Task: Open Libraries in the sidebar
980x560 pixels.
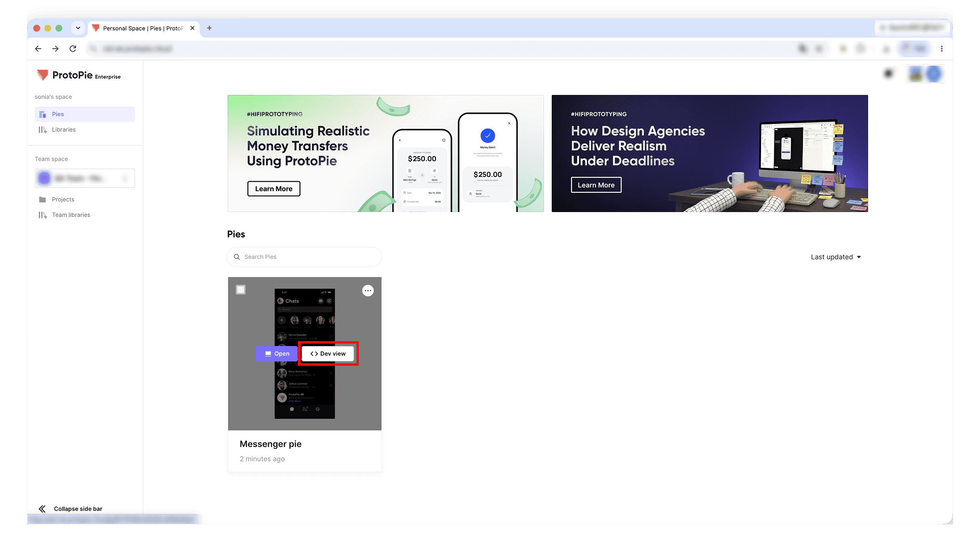Action: (85, 130)
